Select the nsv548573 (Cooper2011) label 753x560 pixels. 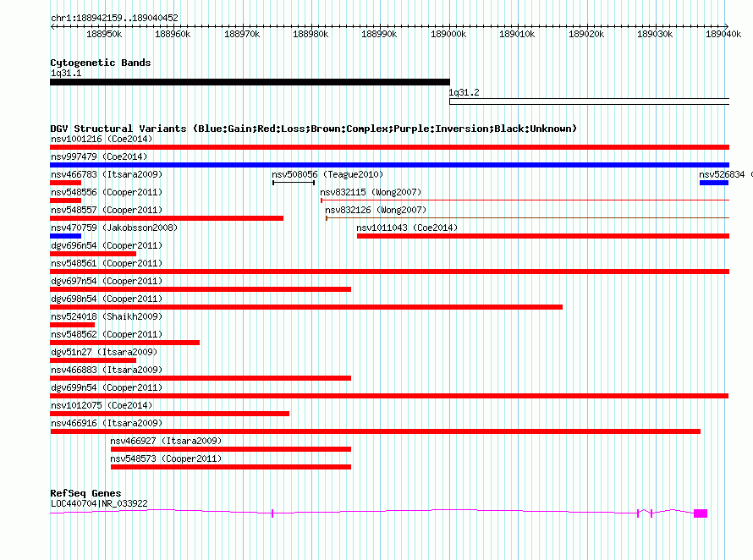pyautogui.click(x=166, y=459)
